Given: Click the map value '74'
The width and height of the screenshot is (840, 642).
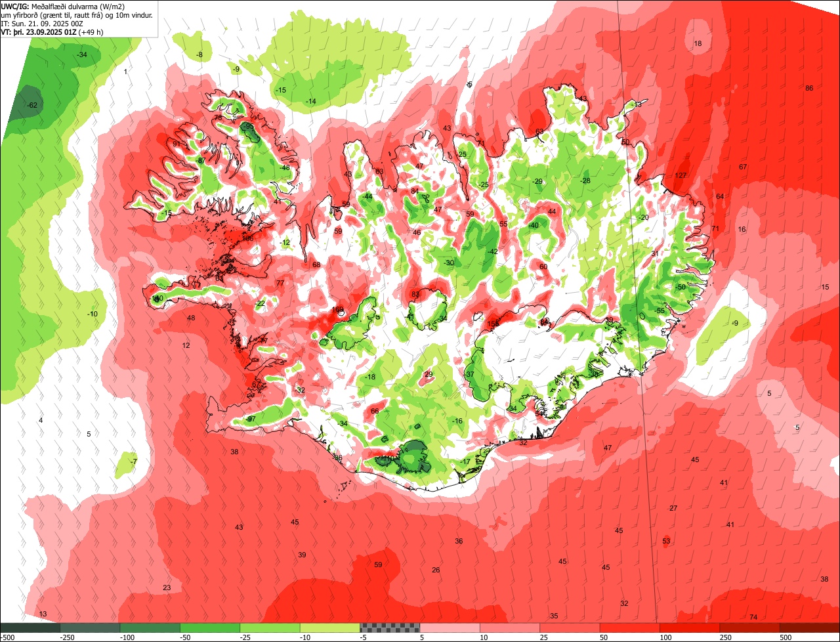Looking at the screenshot, I should click(753, 617).
